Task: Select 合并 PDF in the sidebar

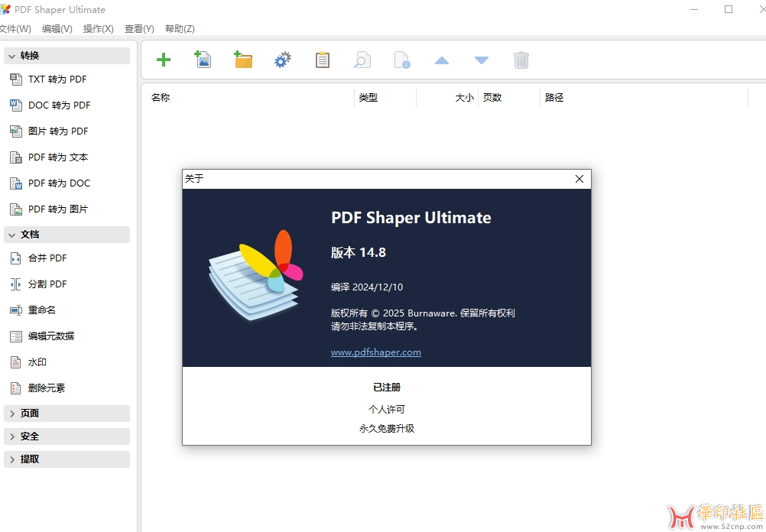Action: coord(47,258)
